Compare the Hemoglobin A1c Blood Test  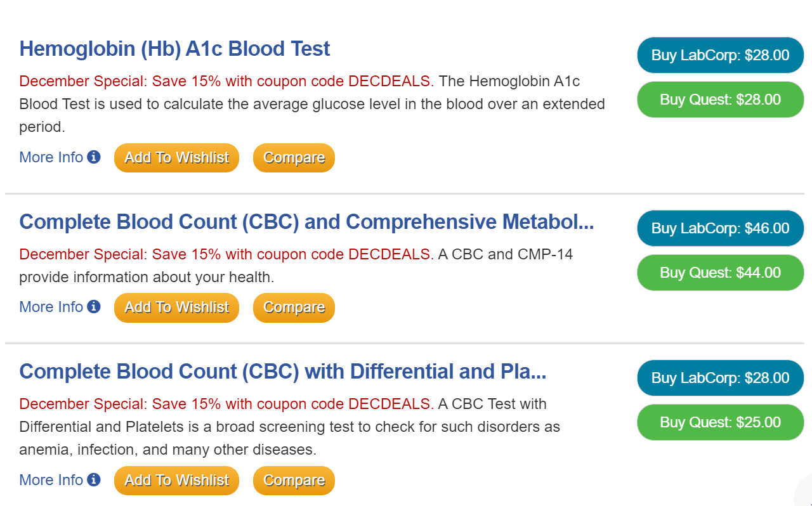(x=294, y=157)
